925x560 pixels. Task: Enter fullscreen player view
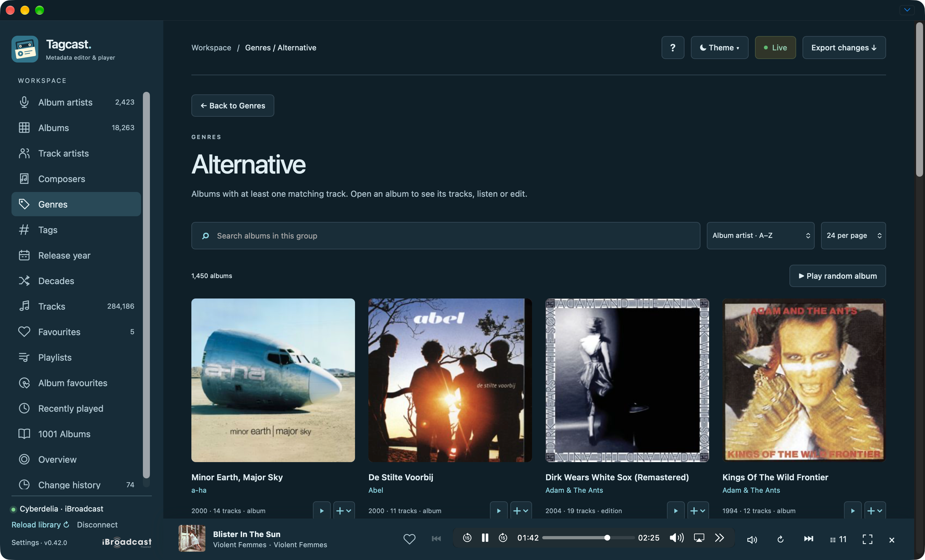[867, 539]
